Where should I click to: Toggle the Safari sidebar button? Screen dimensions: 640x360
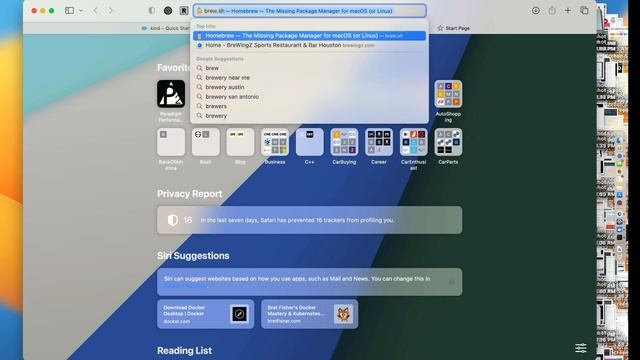pyautogui.click(x=69, y=11)
